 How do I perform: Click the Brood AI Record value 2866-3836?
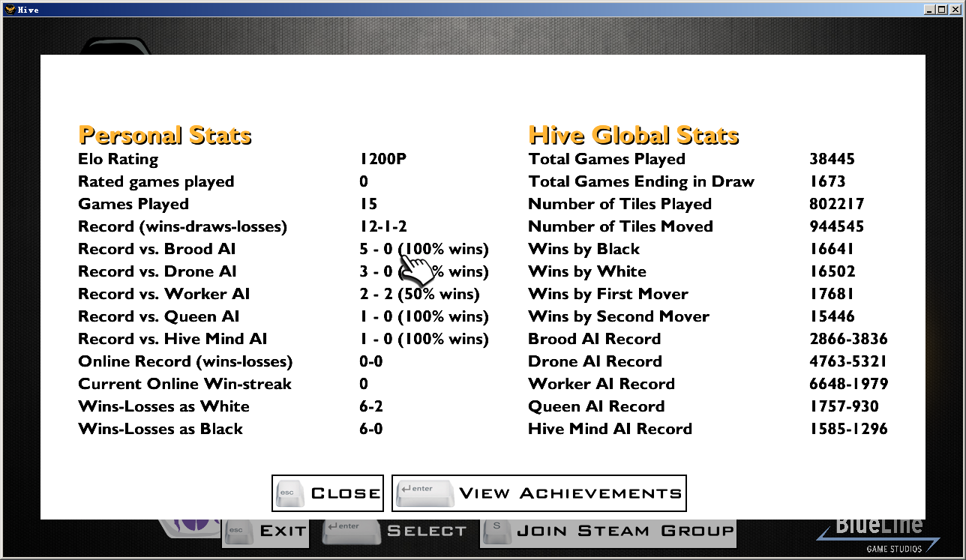click(849, 339)
